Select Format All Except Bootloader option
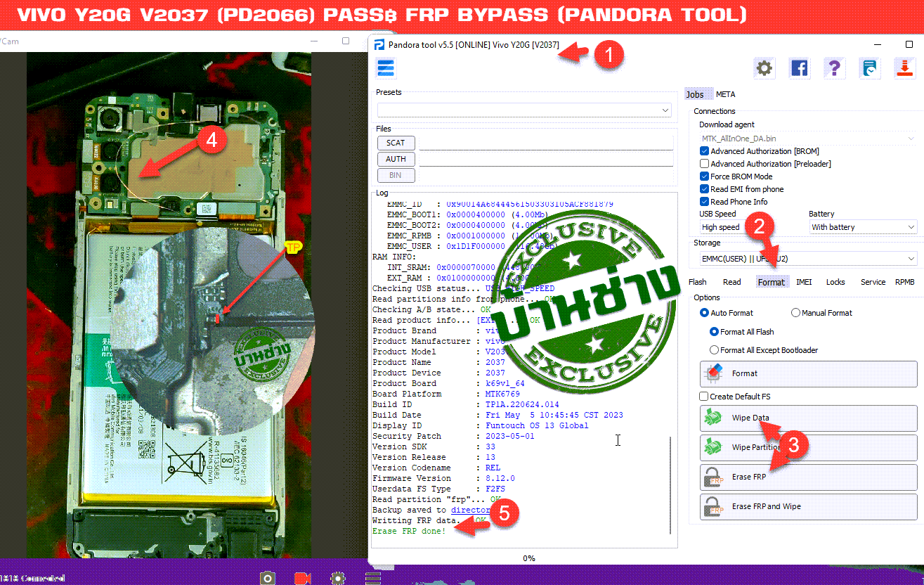 (715, 350)
